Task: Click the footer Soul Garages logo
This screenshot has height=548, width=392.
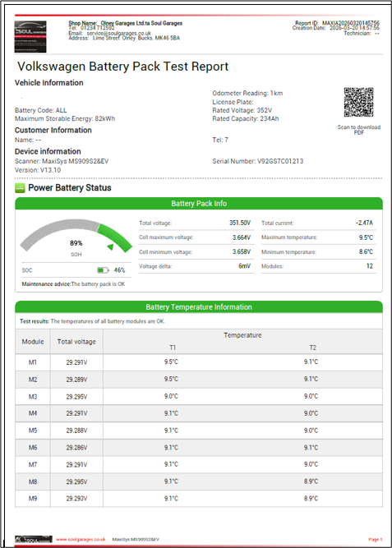Action: 33,539
